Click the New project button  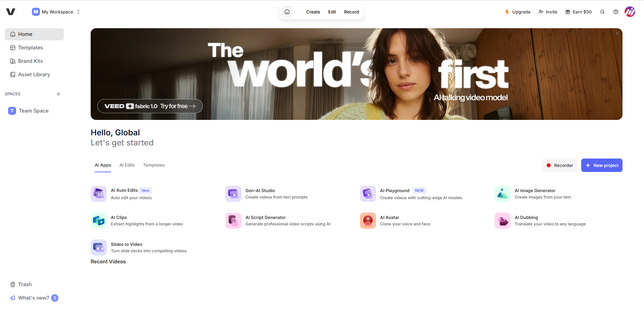pos(602,165)
